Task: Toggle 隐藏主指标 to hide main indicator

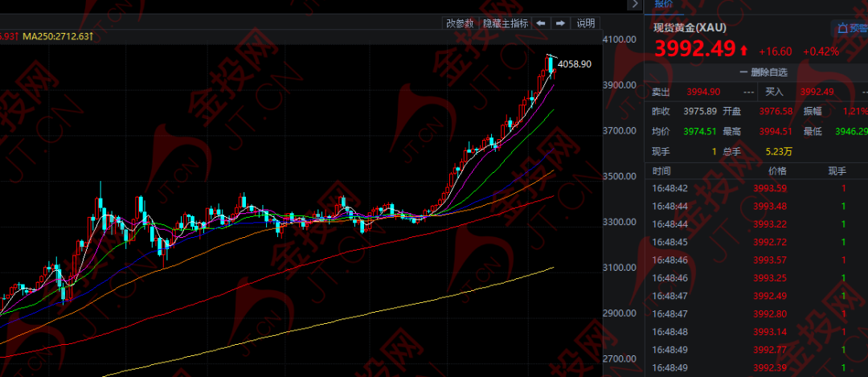Action: click(506, 23)
